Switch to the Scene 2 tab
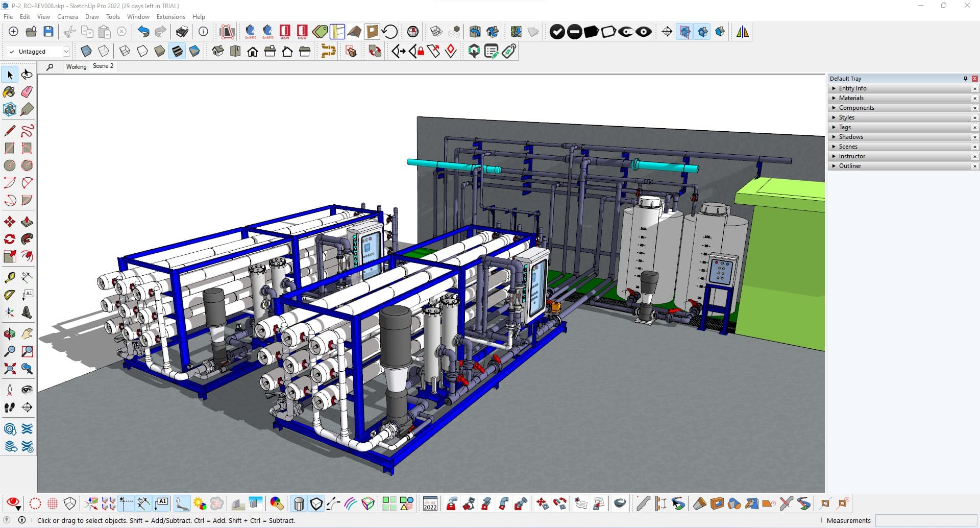Screen dimensions: 980x528 [103, 66]
